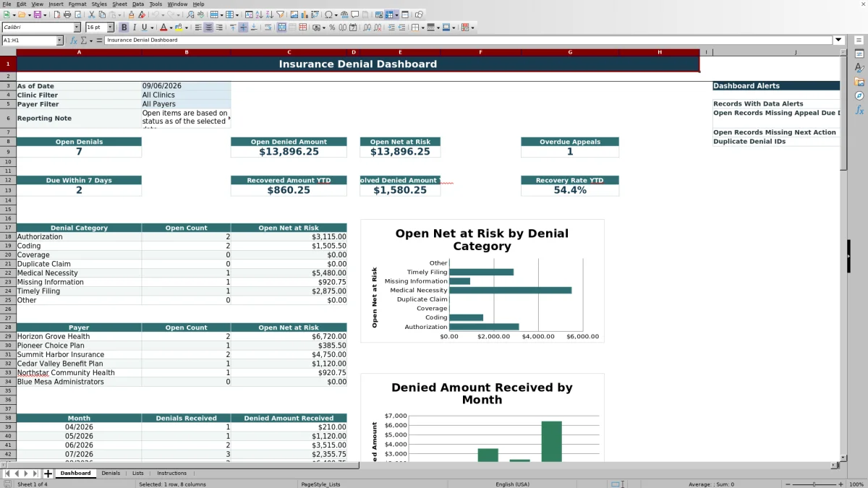Toggle Center Vertically alignment
868x488 pixels.
pos(244,27)
